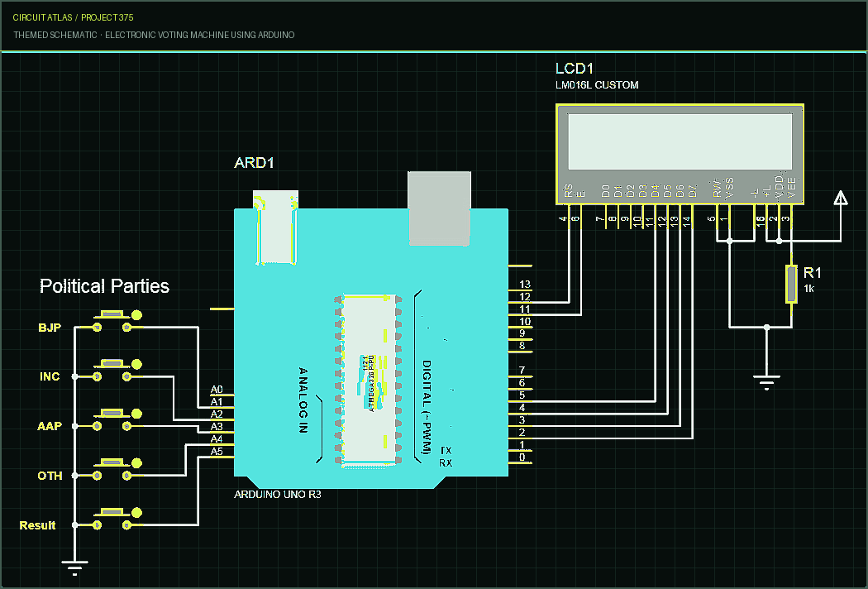The height and width of the screenshot is (589, 868).
Task: Click the INC push button switch
Action: click(x=117, y=371)
